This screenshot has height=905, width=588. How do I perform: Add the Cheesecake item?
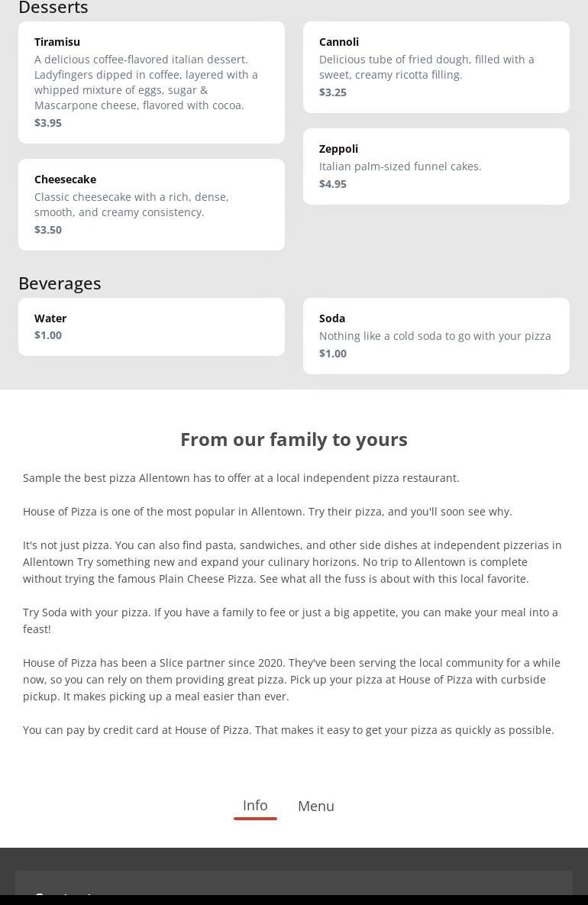pos(151,204)
